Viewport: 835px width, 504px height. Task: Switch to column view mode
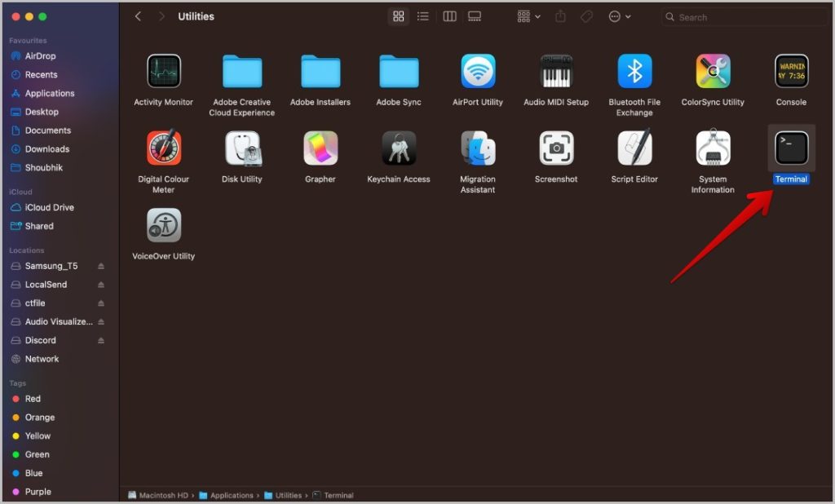[x=449, y=16]
